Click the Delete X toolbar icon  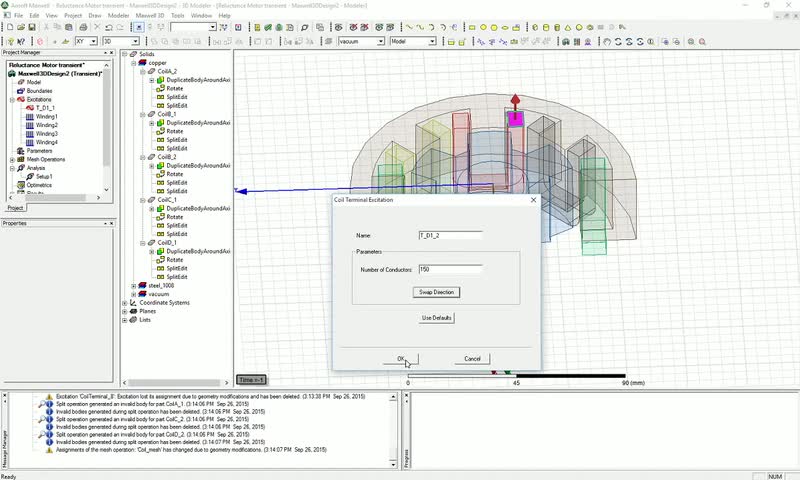click(97, 27)
